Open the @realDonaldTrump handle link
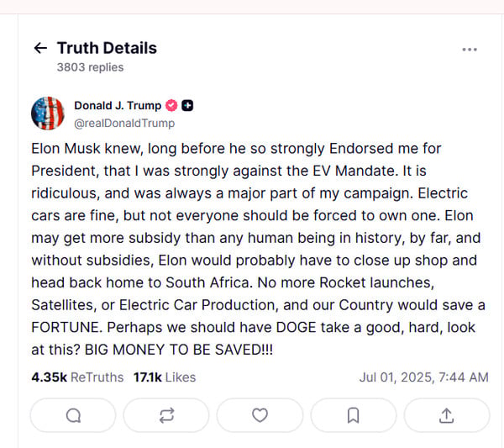This screenshot has height=448, width=504. [x=124, y=124]
